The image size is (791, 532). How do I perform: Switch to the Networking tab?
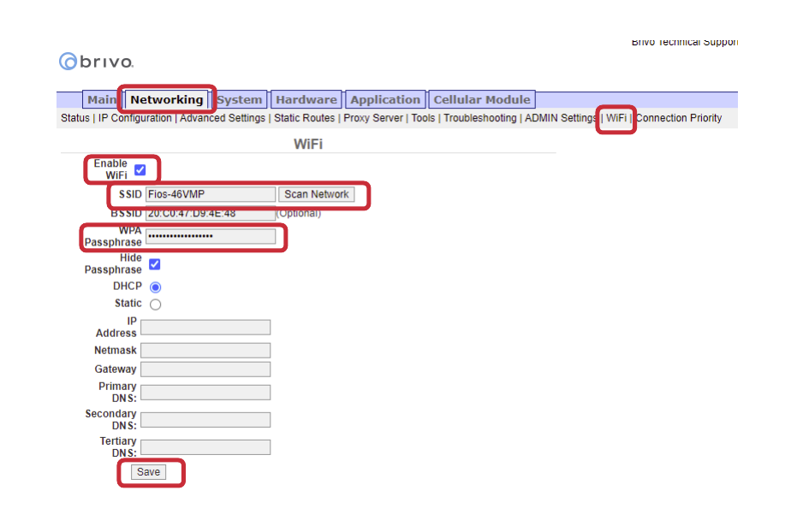coord(167,100)
